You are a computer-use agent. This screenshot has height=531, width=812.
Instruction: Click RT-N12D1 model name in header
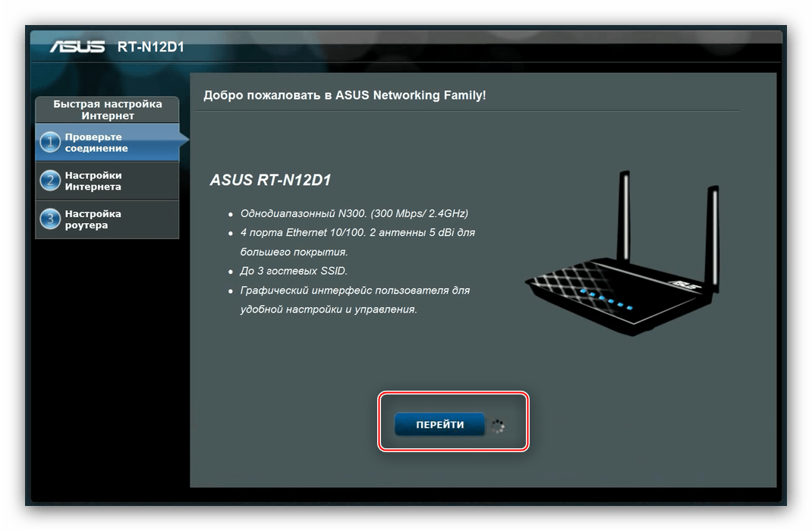coord(151,47)
